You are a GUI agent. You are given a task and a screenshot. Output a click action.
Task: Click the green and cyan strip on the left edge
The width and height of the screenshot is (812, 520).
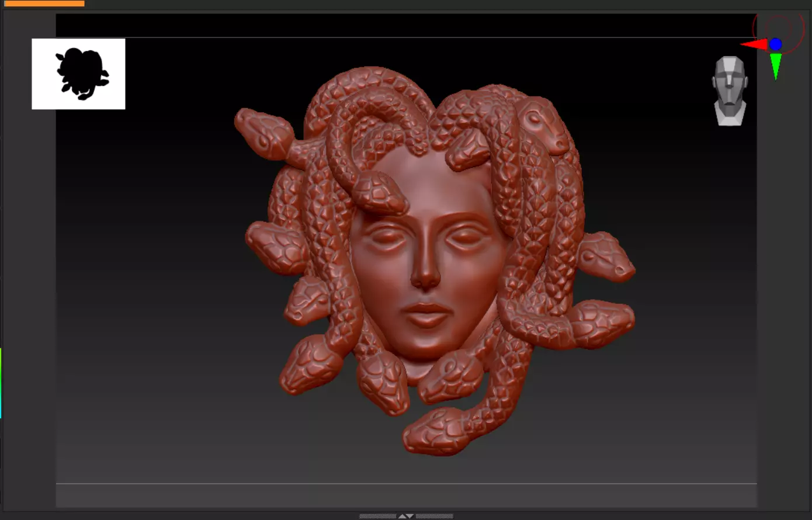click(1, 383)
